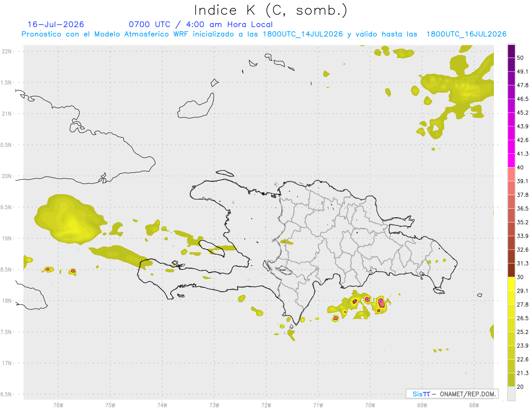
Task: Click the legend value '45.2'
Action: tap(523, 113)
